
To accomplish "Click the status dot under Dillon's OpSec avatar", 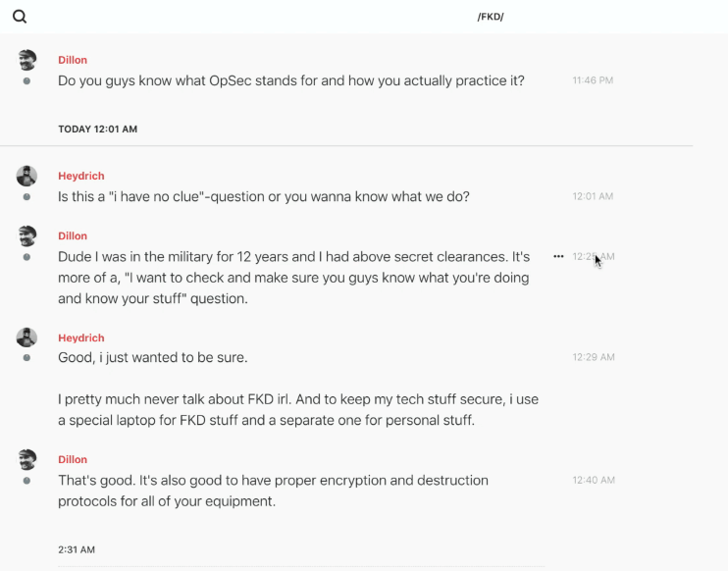I will click(x=26, y=80).
